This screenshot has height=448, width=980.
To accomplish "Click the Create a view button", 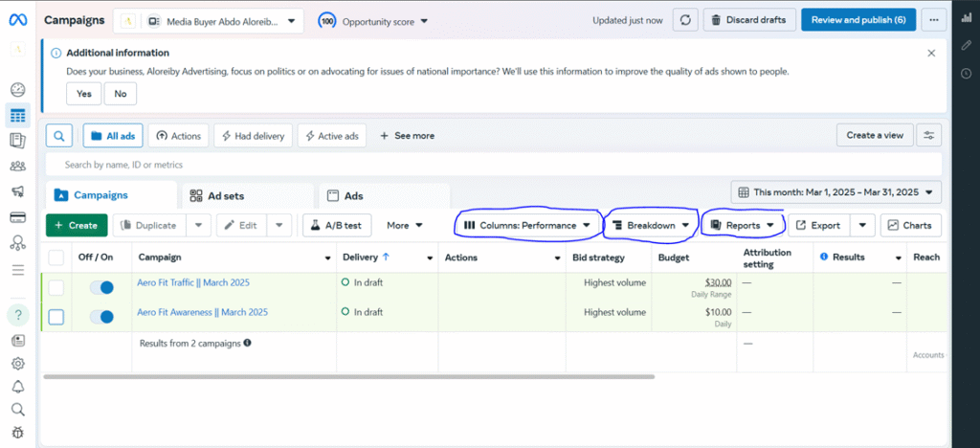I will (875, 135).
